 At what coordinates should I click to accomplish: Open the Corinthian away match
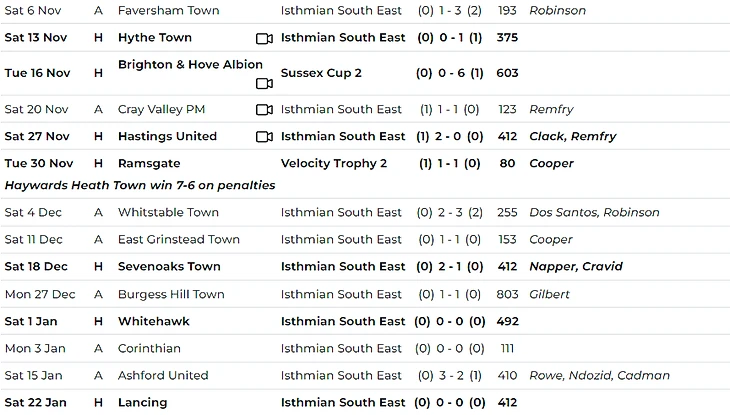149,349
